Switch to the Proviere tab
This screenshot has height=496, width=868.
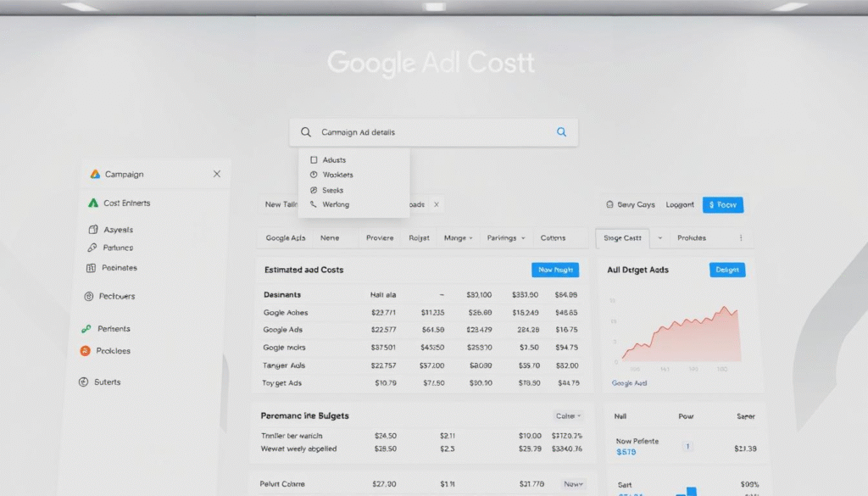click(379, 238)
